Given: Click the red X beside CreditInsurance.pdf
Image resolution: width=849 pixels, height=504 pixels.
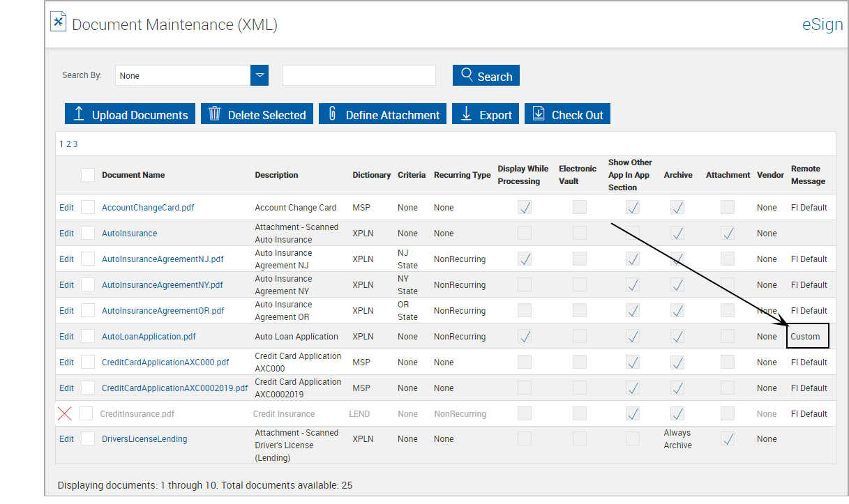Looking at the screenshot, I should point(64,413).
